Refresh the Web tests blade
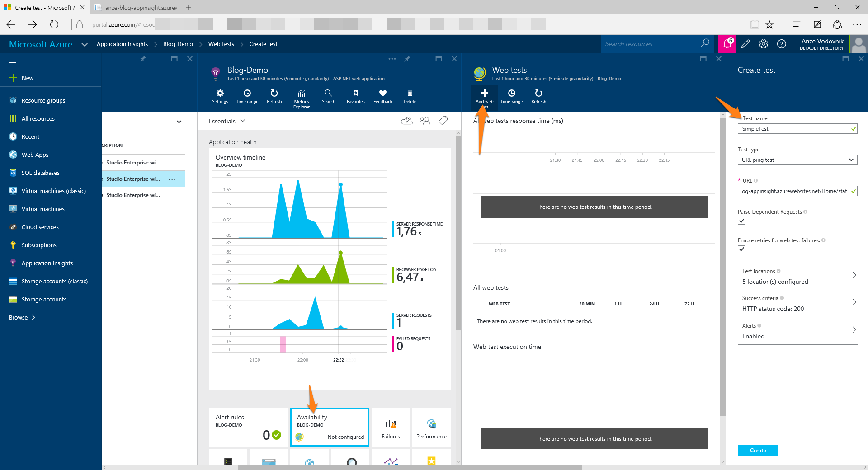Image resolution: width=868 pixels, height=470 pixels. pyautogui.click(x=538, y=96)
